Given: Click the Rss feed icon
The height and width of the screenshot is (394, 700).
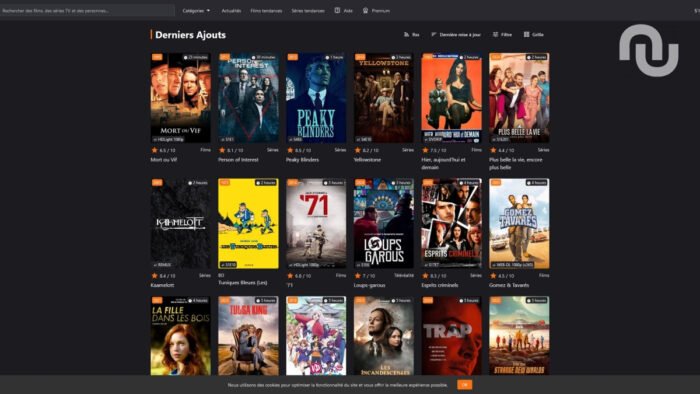Looking at the screenshot, I should (406, 34).
